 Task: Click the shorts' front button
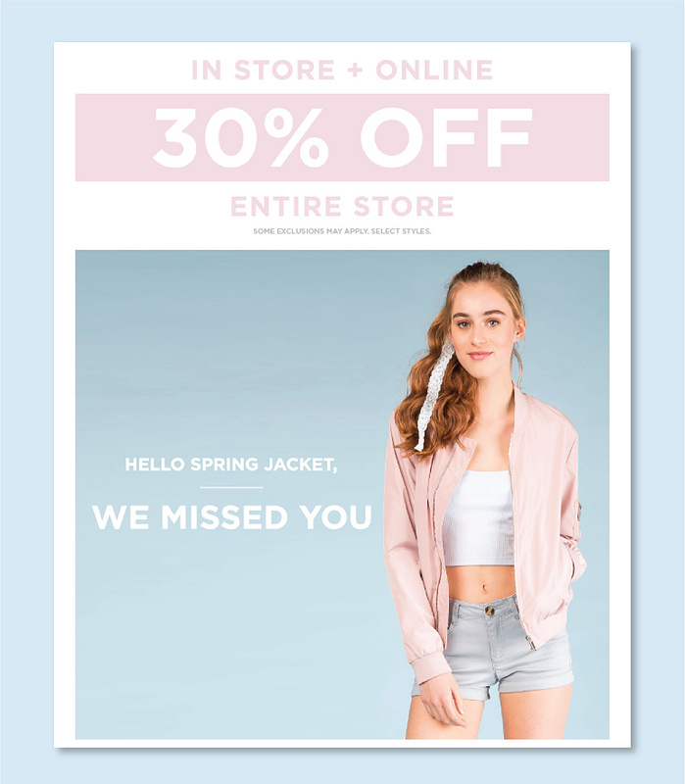tap(490, 611)
